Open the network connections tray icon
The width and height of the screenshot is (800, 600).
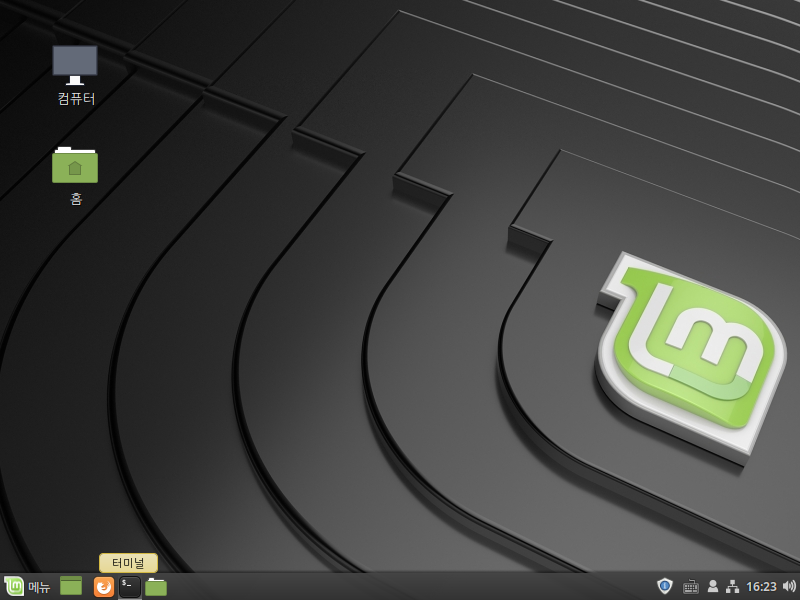pyautogui.click(x=733, y=587)
